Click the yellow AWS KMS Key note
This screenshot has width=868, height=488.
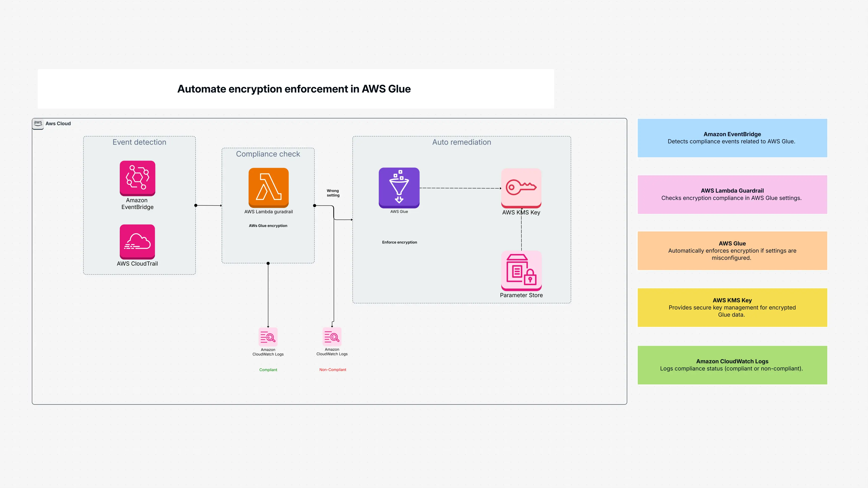[732, 307]
